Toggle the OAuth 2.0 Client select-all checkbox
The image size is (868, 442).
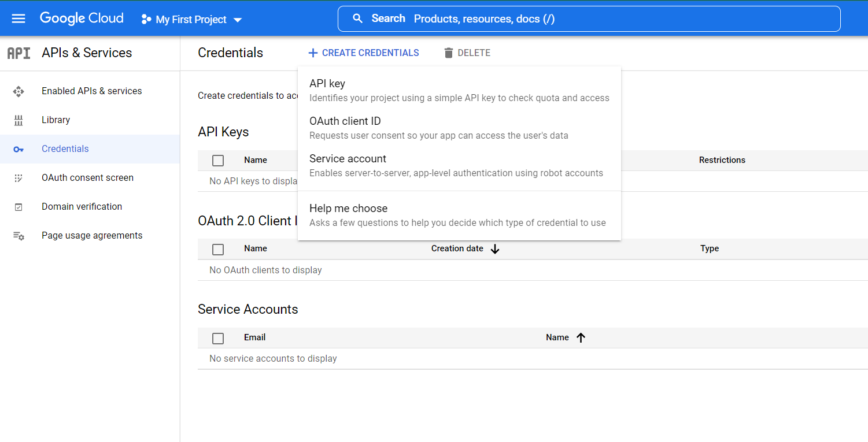tap(218, 249)
